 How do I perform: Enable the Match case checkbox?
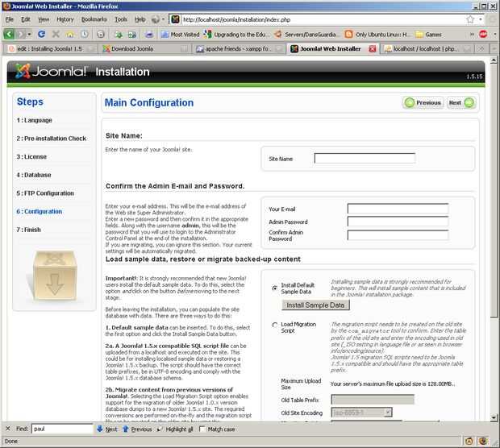click(x=202, y=429)
